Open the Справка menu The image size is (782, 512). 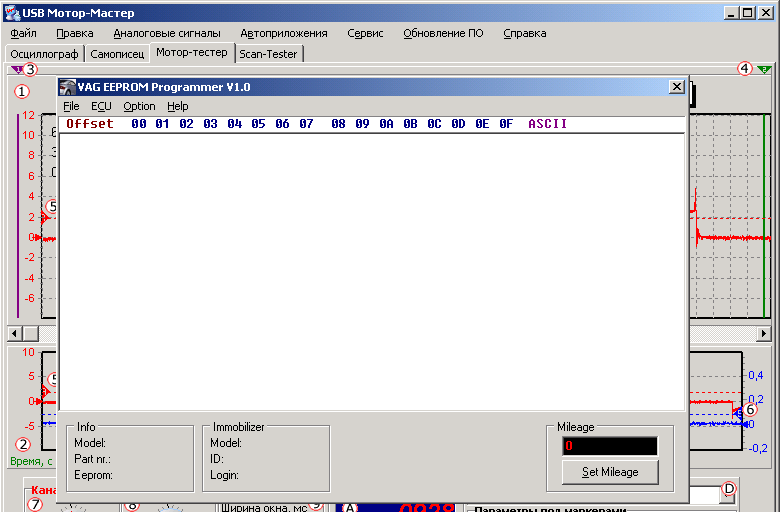click(525, 33)
